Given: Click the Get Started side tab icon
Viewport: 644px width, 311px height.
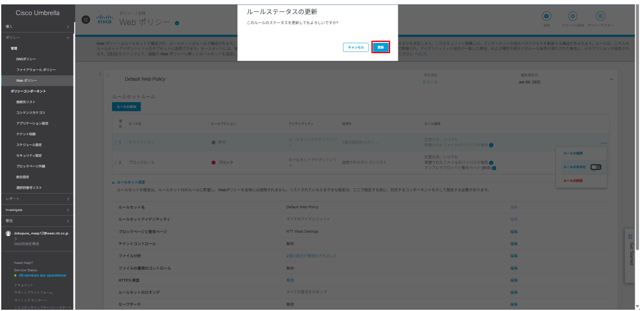Looking at the screenshot, I should [x=630, y=237].
